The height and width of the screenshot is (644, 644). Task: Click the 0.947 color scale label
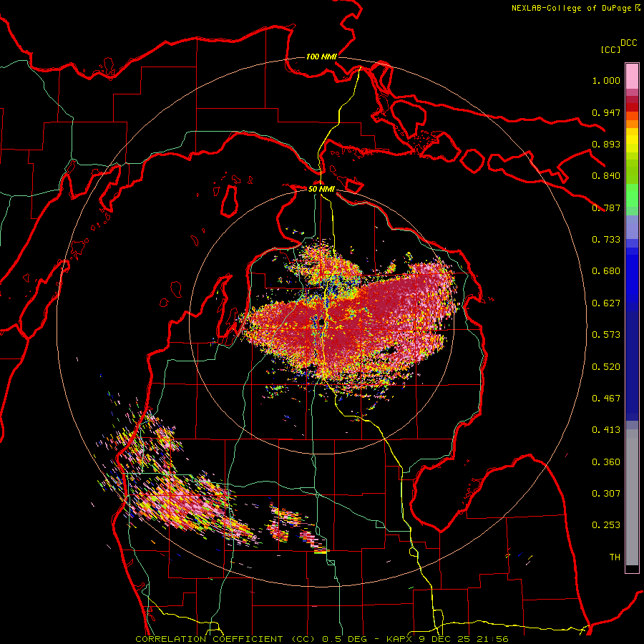(x=606, y=112)
